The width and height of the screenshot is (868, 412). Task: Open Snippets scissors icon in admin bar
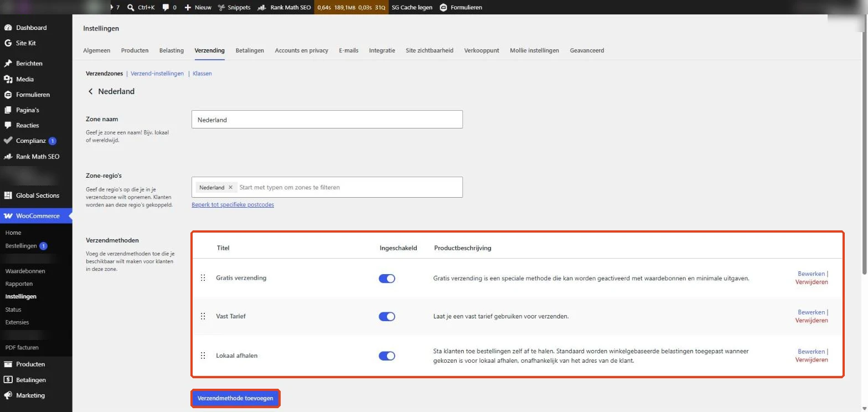221,7
